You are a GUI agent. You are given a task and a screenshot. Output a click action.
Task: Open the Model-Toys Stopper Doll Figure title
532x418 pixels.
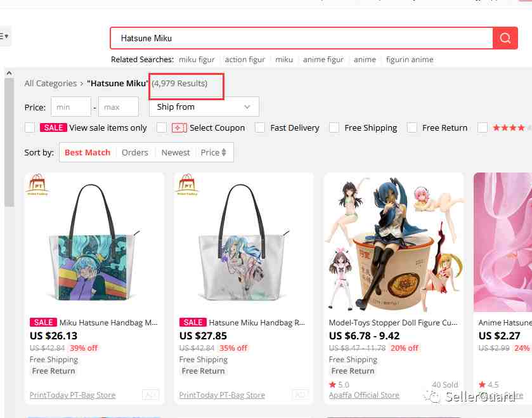393,322
